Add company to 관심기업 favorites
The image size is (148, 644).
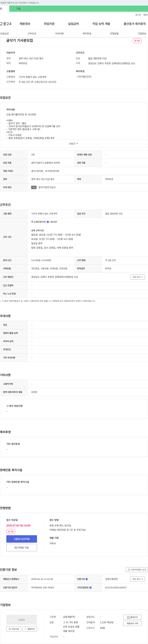[14, 629]
